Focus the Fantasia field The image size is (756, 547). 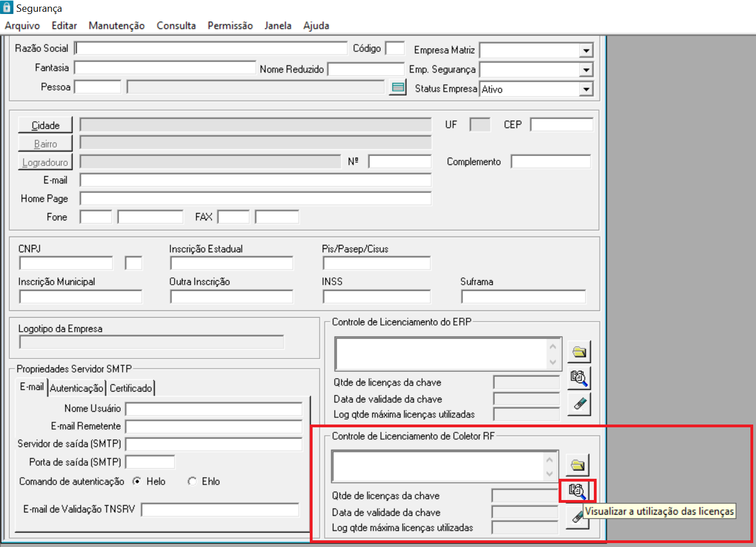click(x=165, y=68)
